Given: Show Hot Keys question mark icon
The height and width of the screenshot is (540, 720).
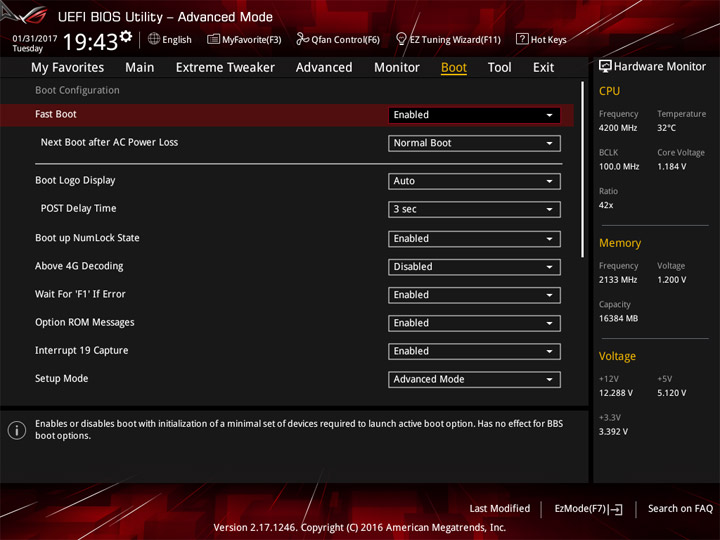Looking at the screenshot, I should click(522, 39).
